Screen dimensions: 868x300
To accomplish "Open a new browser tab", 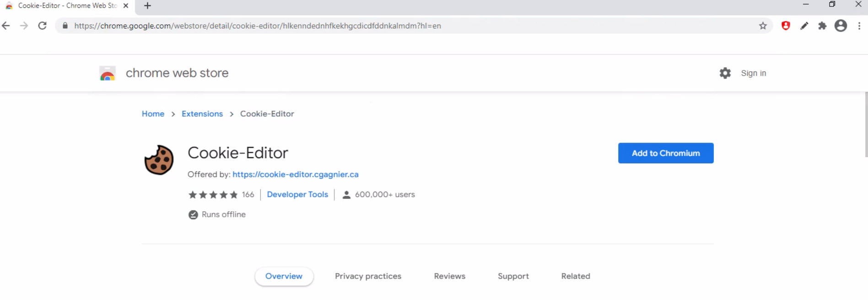I will point(147,5).
